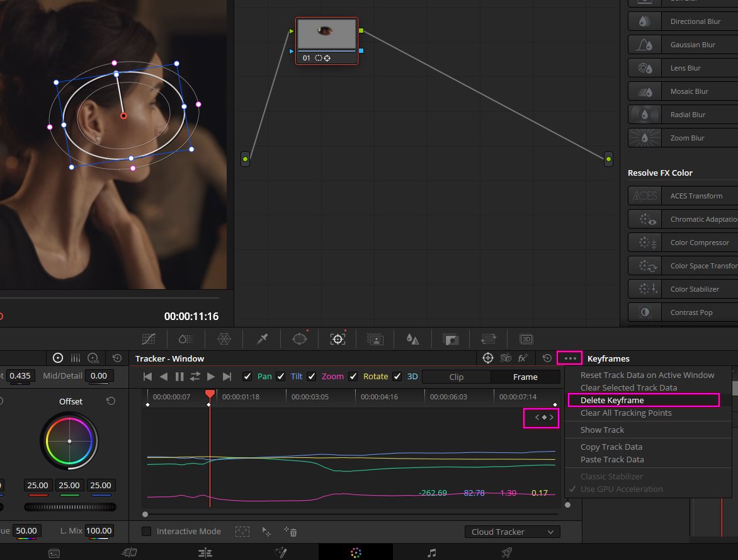Switch to Color Wheels mode icon
Image resolution: width=738 pixels, height=560 pixels.
[x=58, y=358]
